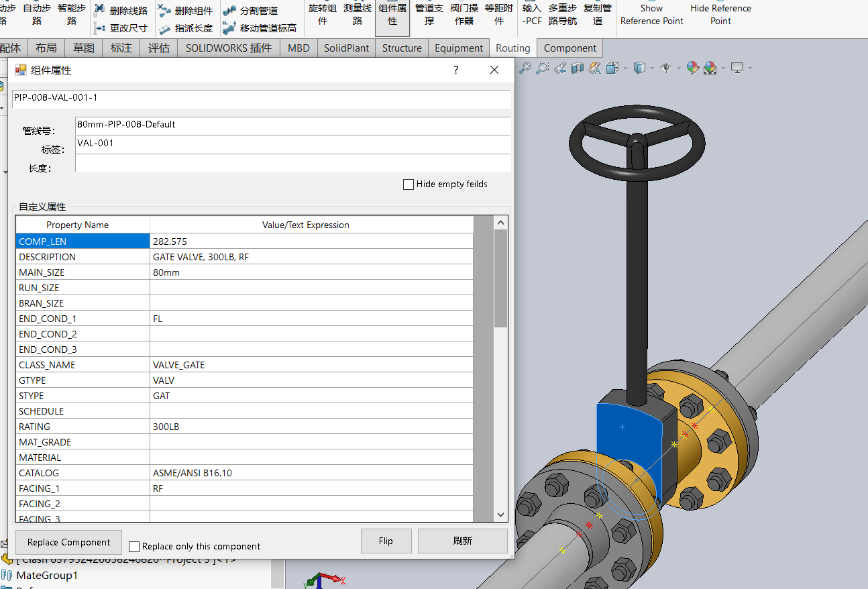This screenshot has width=868, height=589.
Task: Click the Show Reference Point tool
Action: point(652,14)
